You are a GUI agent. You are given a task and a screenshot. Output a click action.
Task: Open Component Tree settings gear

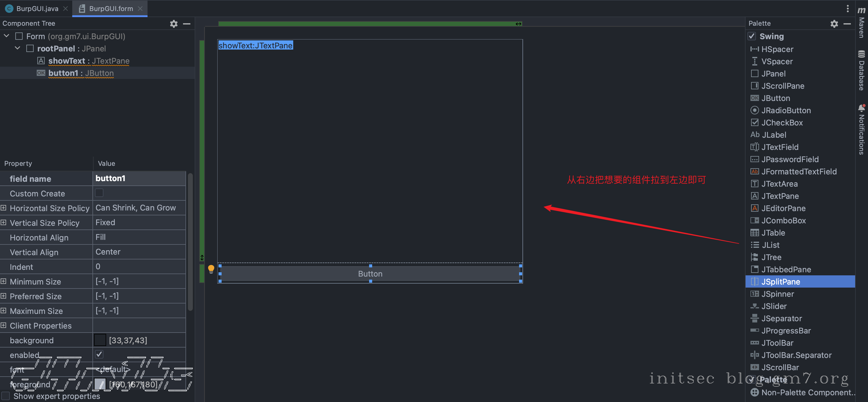[174, 24]
